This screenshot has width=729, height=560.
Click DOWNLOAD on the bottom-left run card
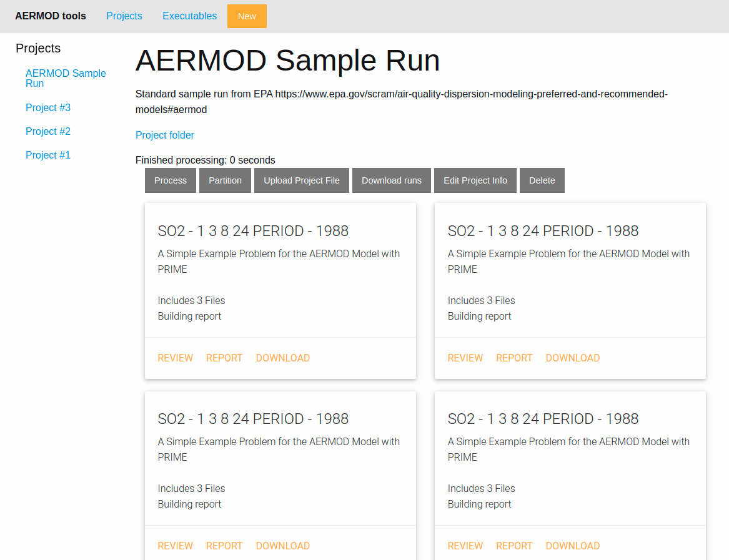click(283, 546)
